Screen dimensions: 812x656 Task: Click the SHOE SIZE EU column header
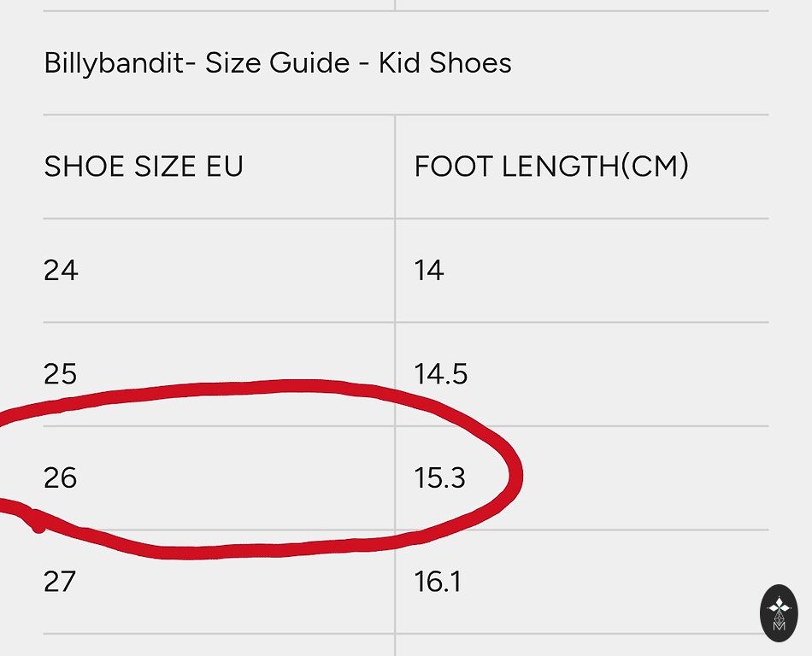coord(144,166)
